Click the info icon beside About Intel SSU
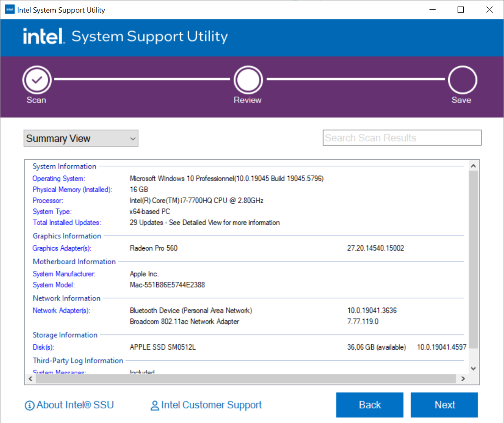Viewport: 504px width, 423px height. tap(29, 405)
